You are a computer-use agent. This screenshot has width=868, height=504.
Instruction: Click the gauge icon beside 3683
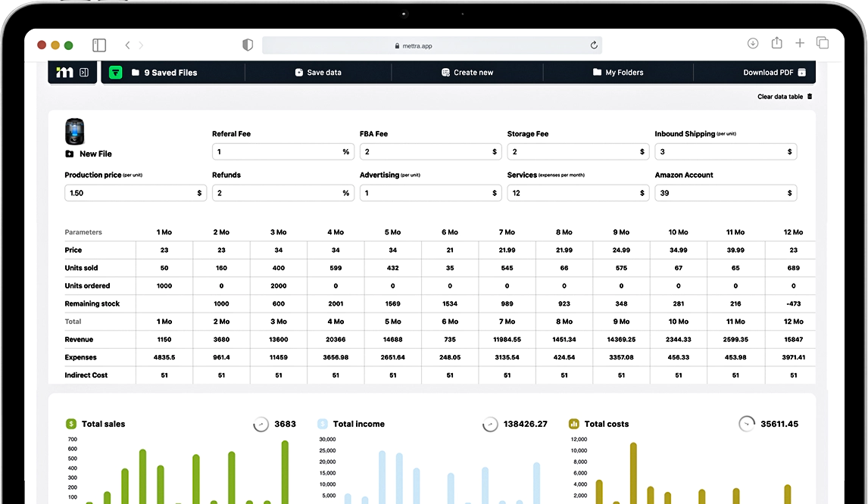261,424
